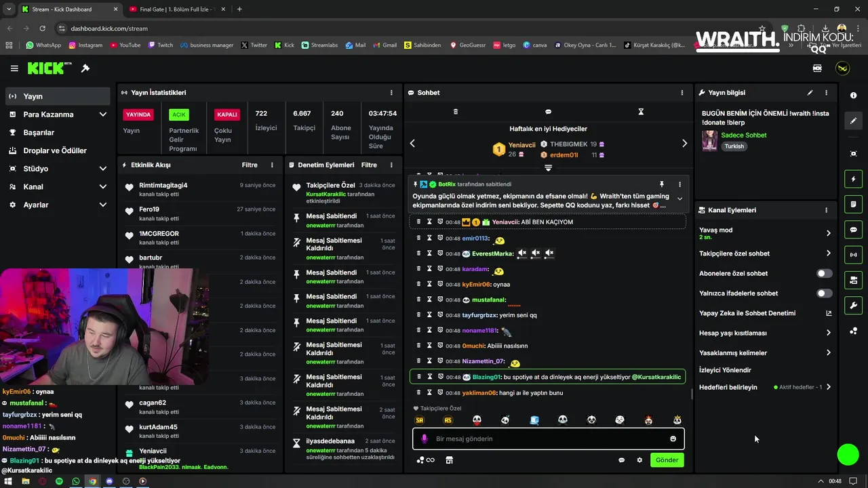
Task: Click the green Gönder button
Action: pyautogui.click(x=667, y=460)
